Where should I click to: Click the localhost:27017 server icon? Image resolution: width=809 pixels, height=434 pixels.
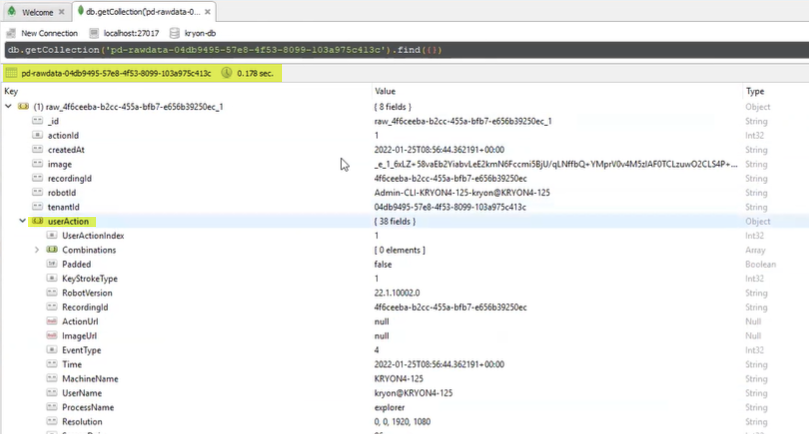(x=95, y=33)
